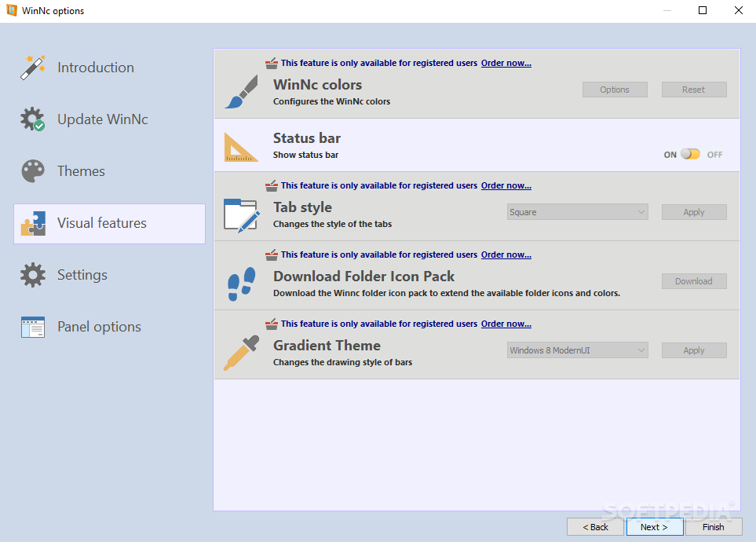This screenshot has width=756, height=542.
Task: Click the OFF label of status bar switch
Action: point(714,155)
